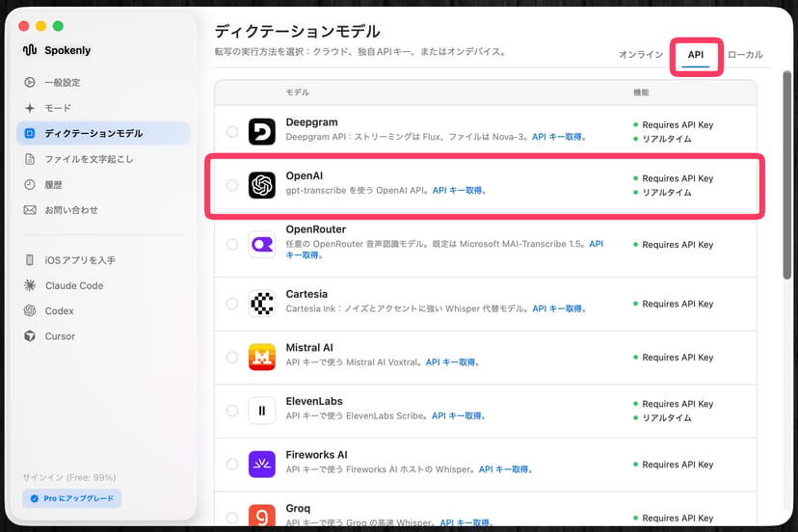Open Mistral AI's API キー取得 link
798x532 pixels.
(x=452, y=362)
